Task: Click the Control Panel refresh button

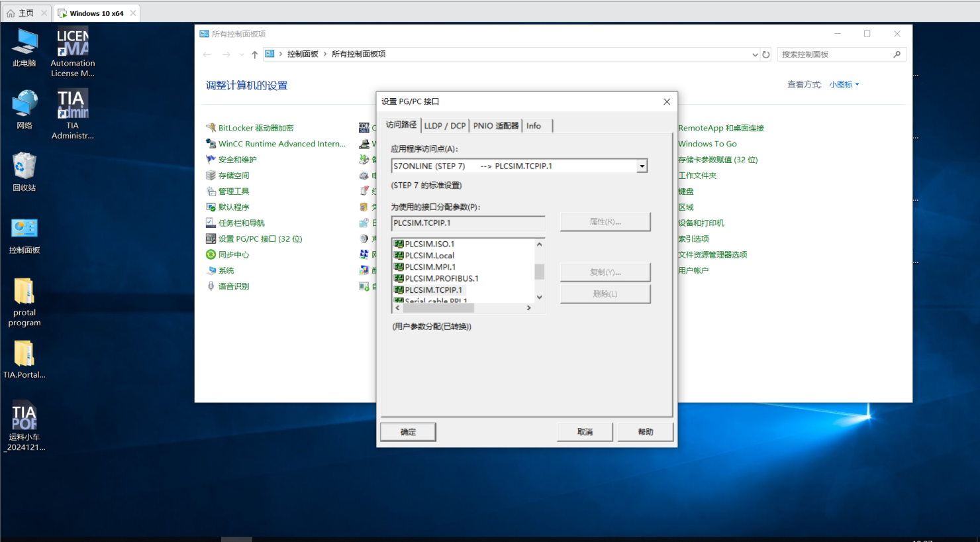Action: coord(766,54)
